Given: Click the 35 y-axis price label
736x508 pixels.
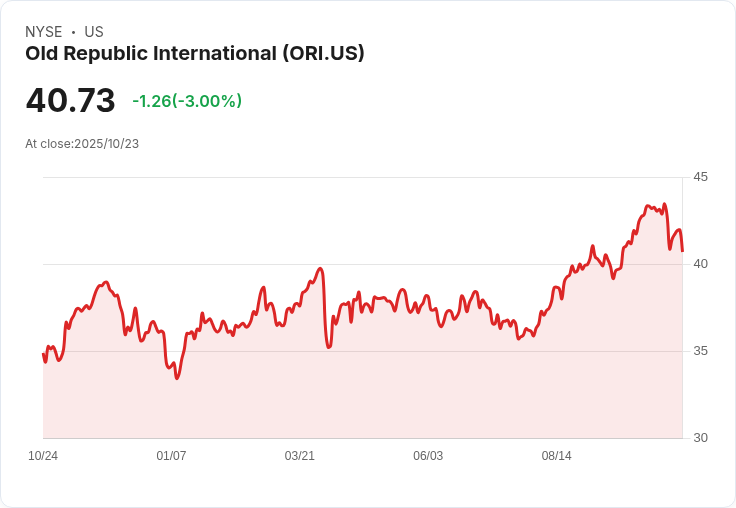Looking at the screenshot, I should [x=700, y=351].
